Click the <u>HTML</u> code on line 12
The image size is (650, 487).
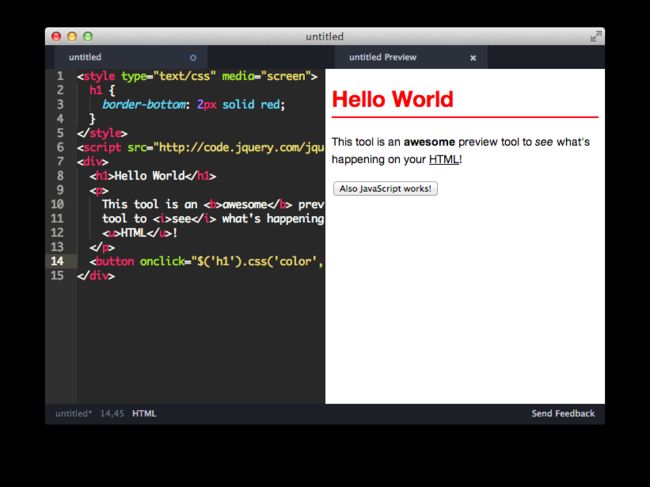pos(137,233)
